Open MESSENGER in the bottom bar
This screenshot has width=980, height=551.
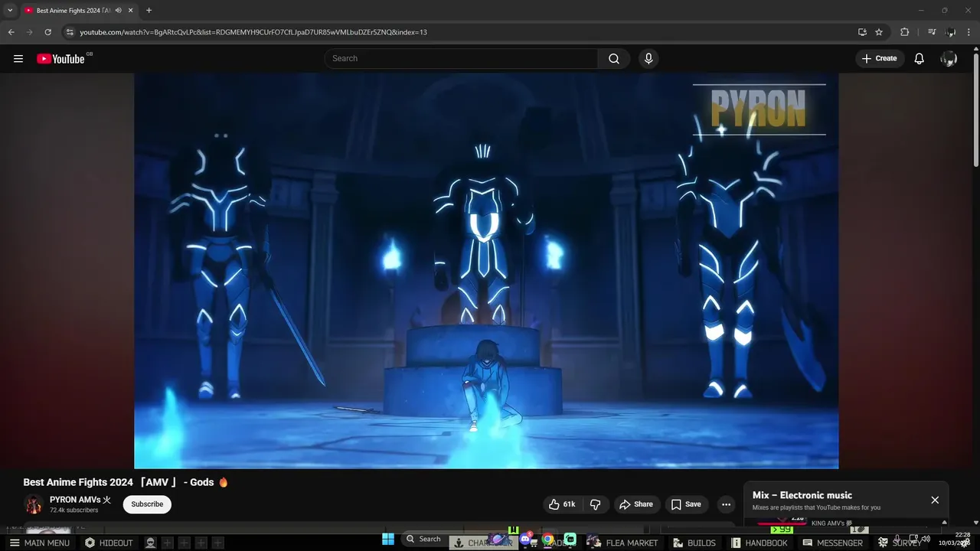click(833, 543)
